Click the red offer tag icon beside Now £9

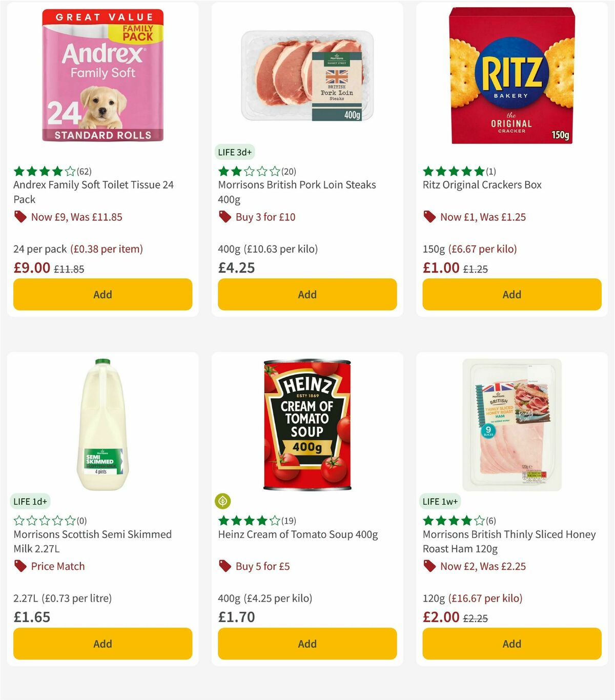point(19,217)
